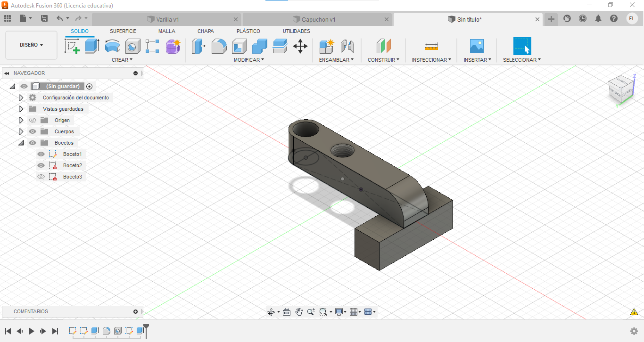Click the New Component icon

click(327, 46)
